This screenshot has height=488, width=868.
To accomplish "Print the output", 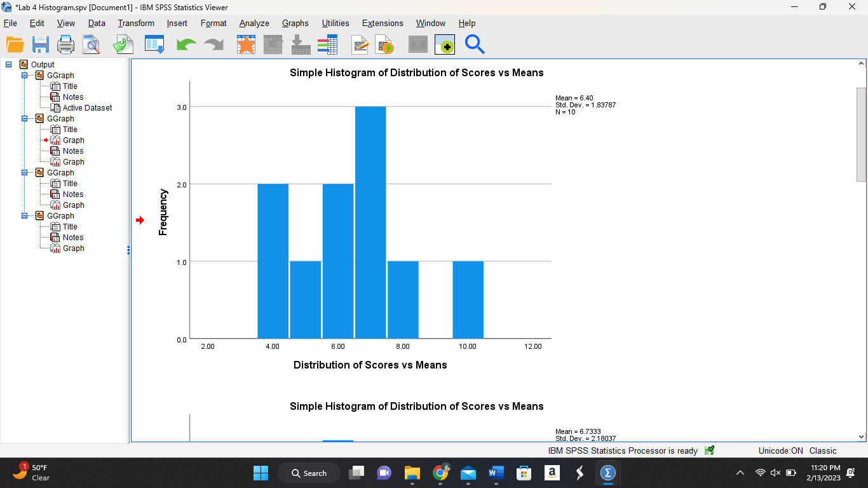I will pyautogui.click(x=66, y=44).
